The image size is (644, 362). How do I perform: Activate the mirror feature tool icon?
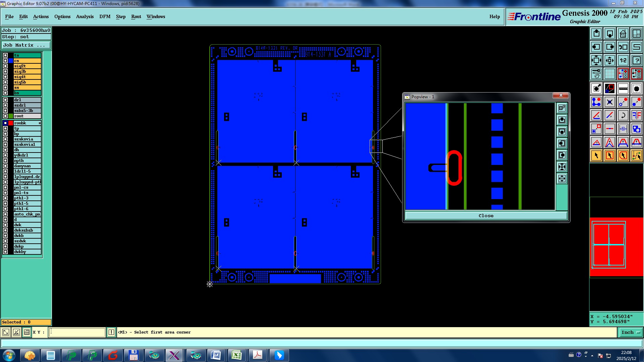click(x=636, y=115)
